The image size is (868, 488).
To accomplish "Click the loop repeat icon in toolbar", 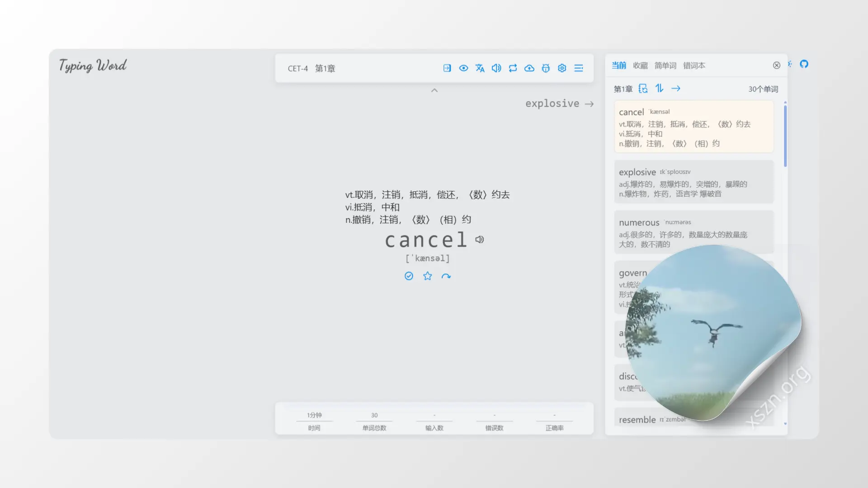I will click(x=513, y=68).
